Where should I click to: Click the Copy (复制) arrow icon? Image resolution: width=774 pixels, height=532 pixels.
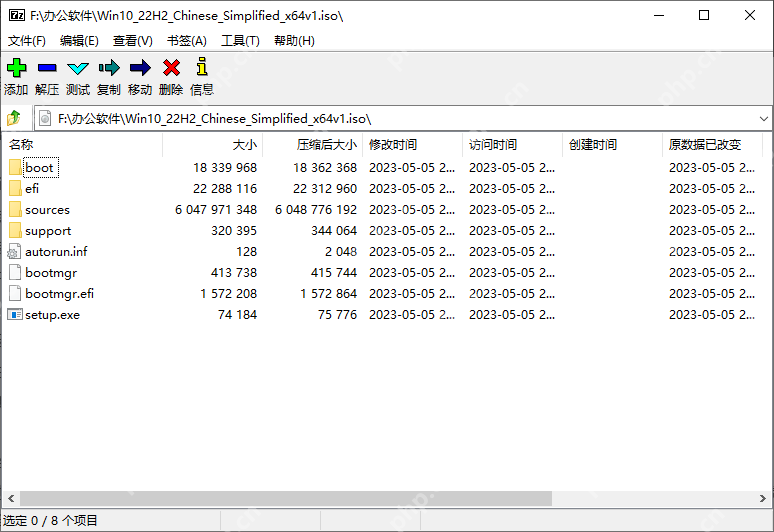tap(109, 68)
